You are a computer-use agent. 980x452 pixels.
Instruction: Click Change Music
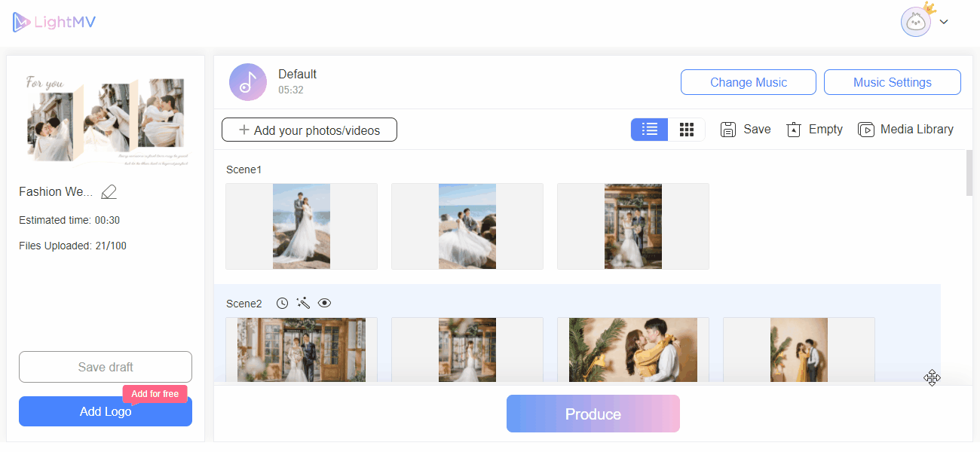pos(748,81)
